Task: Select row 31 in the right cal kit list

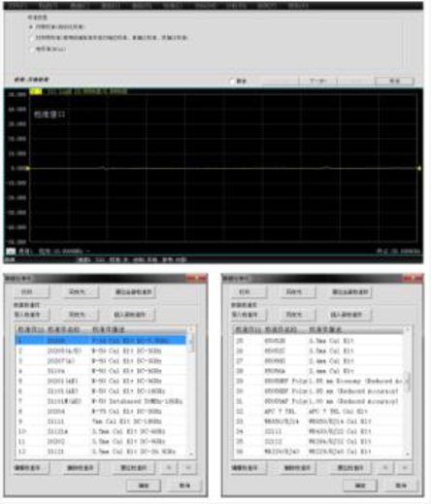Action: 318,401
